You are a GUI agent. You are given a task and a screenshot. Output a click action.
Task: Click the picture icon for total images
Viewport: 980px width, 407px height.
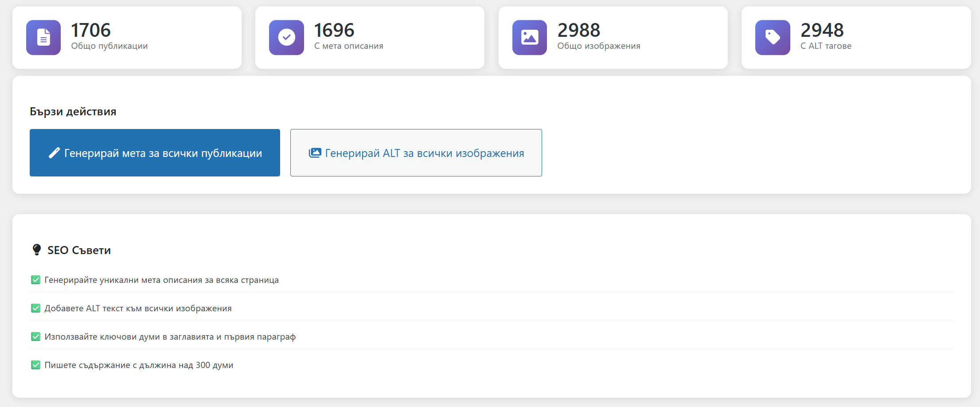[x=529, y=38]
